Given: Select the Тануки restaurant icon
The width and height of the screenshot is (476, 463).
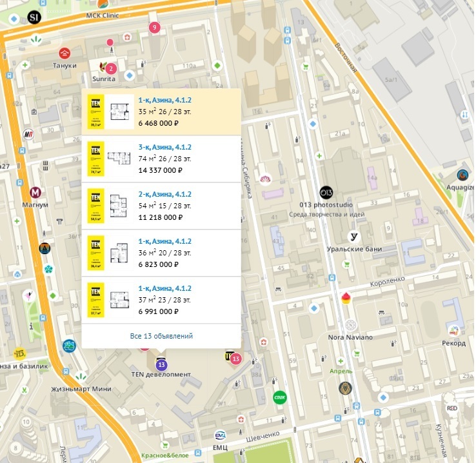Looking at the screenshot, I should 64,53.
